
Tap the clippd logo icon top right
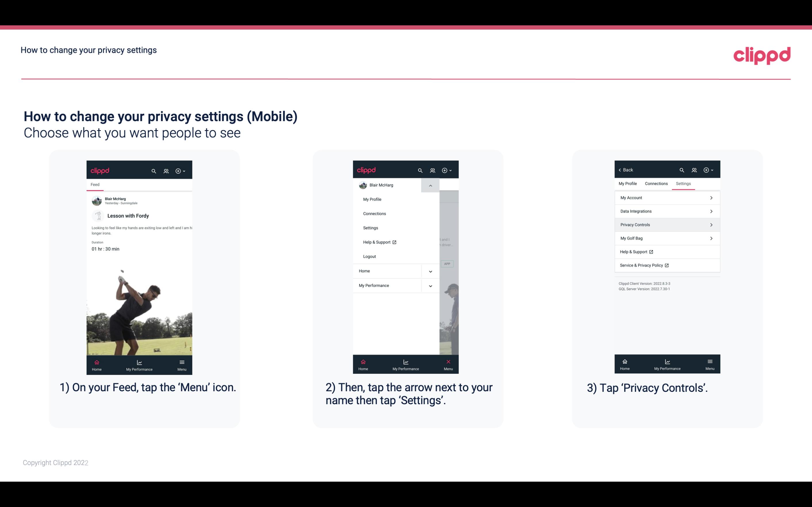(761, 54)
